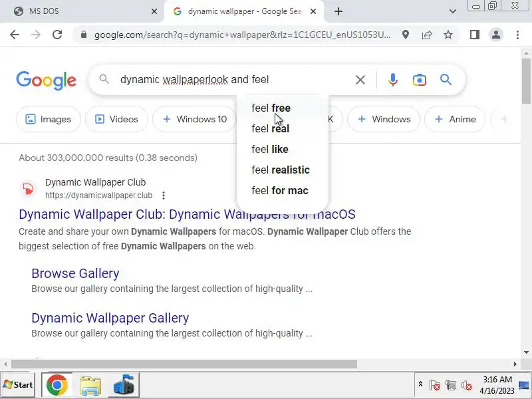Close the MS DOS tab

pos(154,11)
